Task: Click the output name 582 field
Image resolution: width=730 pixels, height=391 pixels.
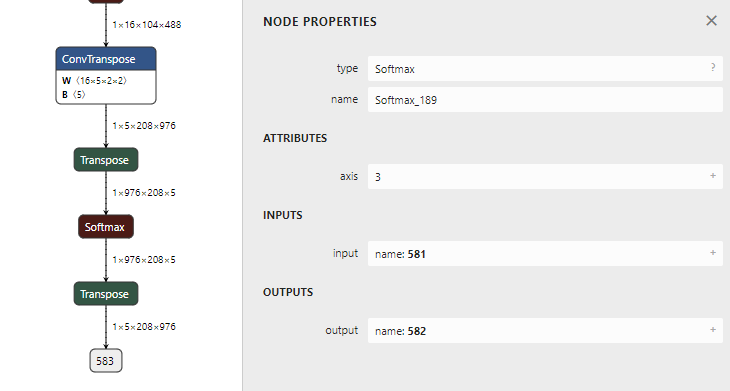Action: coord(545,330)
